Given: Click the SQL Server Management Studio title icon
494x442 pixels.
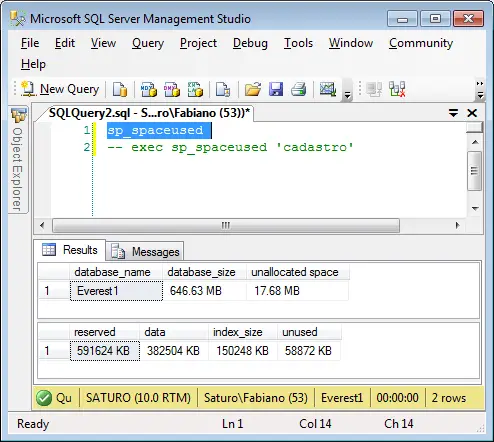Looking at the screenshot, I should tap(17, 19).
